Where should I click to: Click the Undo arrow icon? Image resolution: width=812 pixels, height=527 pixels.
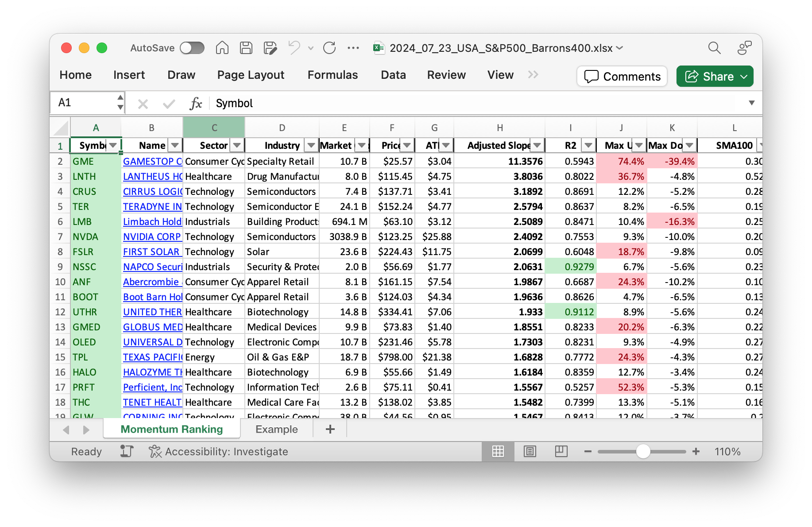294,48
